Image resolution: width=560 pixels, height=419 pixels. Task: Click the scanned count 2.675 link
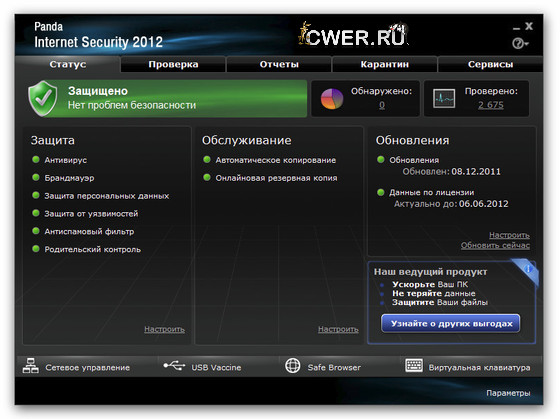point(491,105)
